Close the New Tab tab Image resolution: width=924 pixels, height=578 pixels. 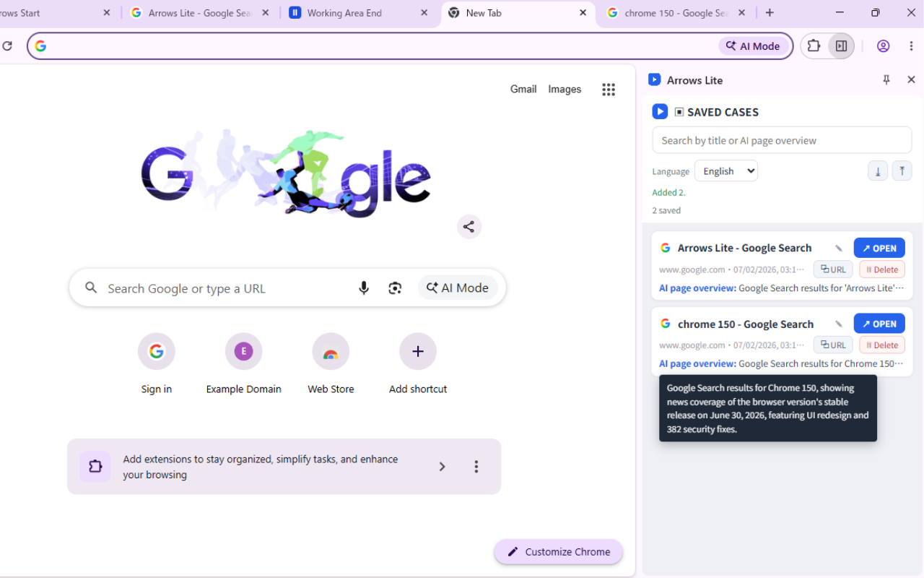coord(583,13)
